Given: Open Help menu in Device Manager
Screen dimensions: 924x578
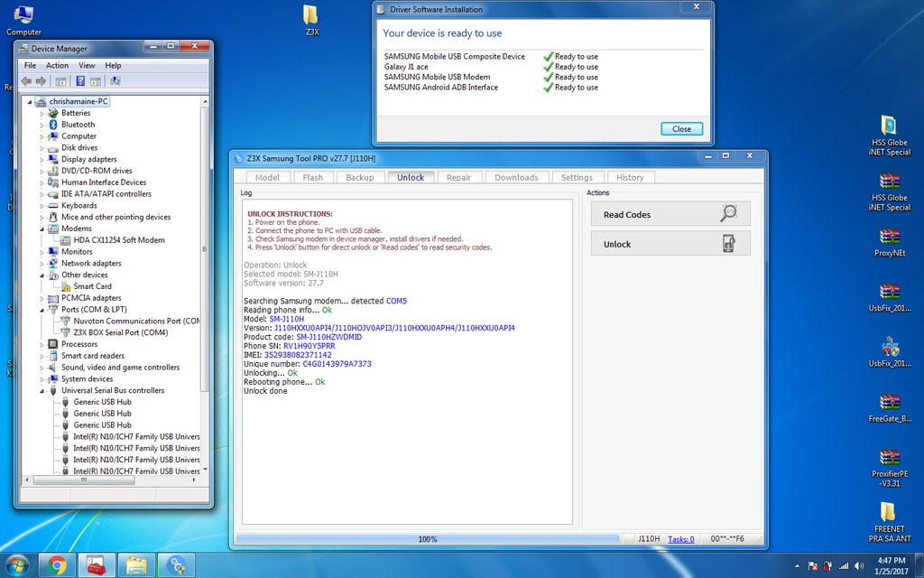Looking at the screenshot, I should 113,65.
